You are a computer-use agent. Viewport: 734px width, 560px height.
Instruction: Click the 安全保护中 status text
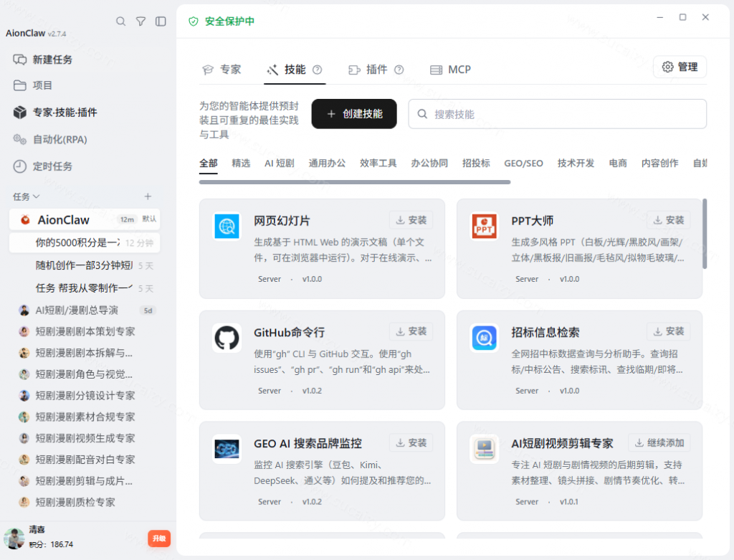pos(229,22)
